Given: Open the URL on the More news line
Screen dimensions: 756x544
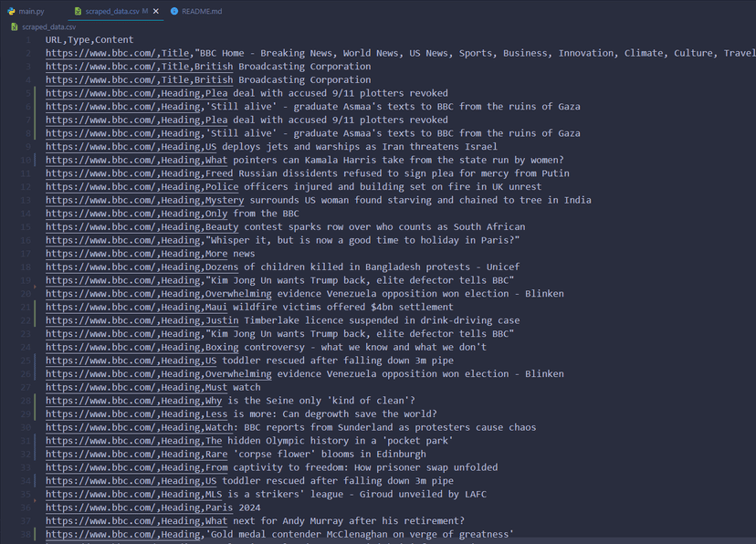Looking at the screenshot, I should click(x=100, y=254).
